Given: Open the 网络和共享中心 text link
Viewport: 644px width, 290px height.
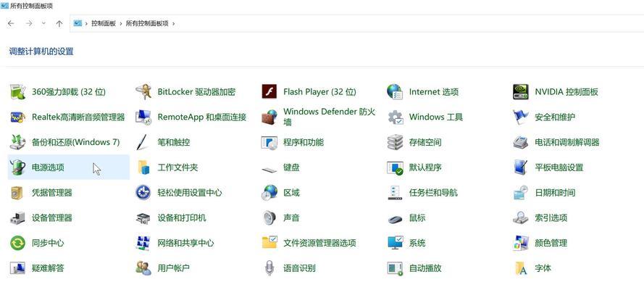Looking at the screenshot, I should click(185, 243).
